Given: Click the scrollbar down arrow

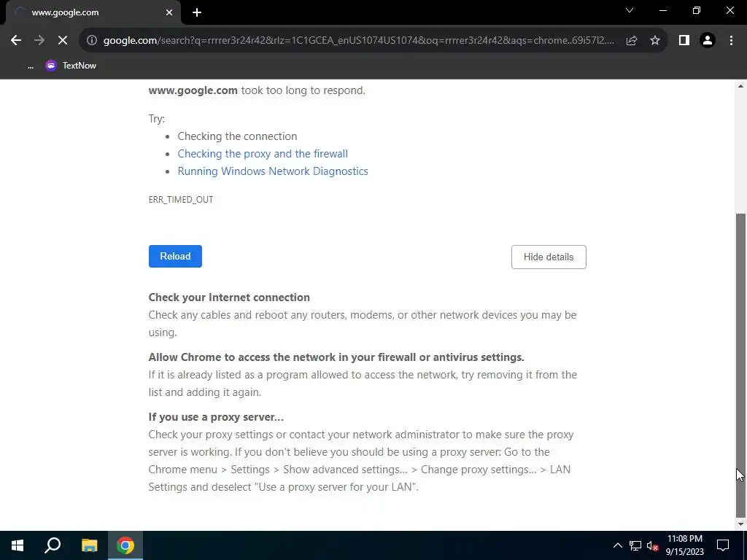Looking at the screenshot, I should click(740, 524).
